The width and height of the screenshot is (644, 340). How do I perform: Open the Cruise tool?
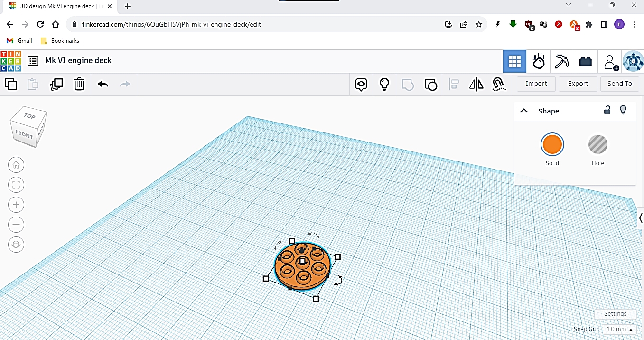pyautogui.click(x=499, y=85)
